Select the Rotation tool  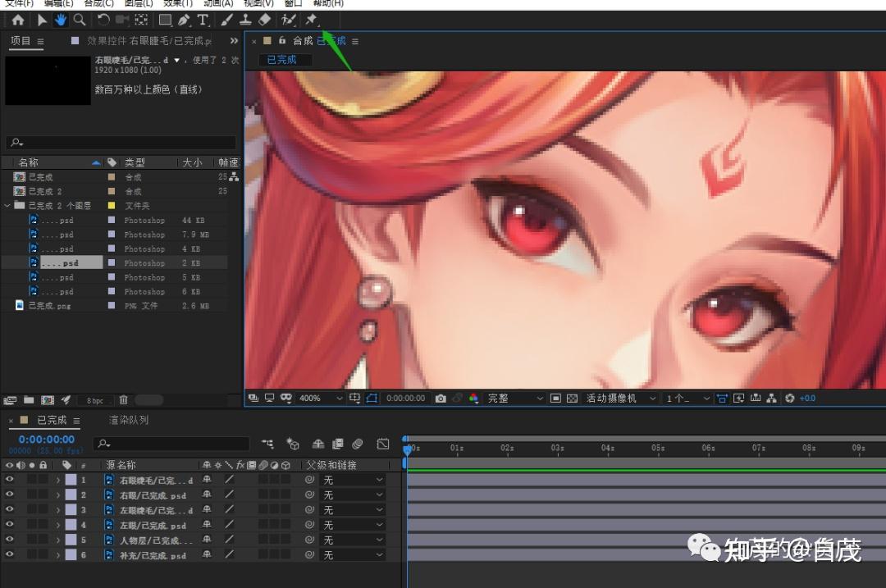(x=103, y=21)
